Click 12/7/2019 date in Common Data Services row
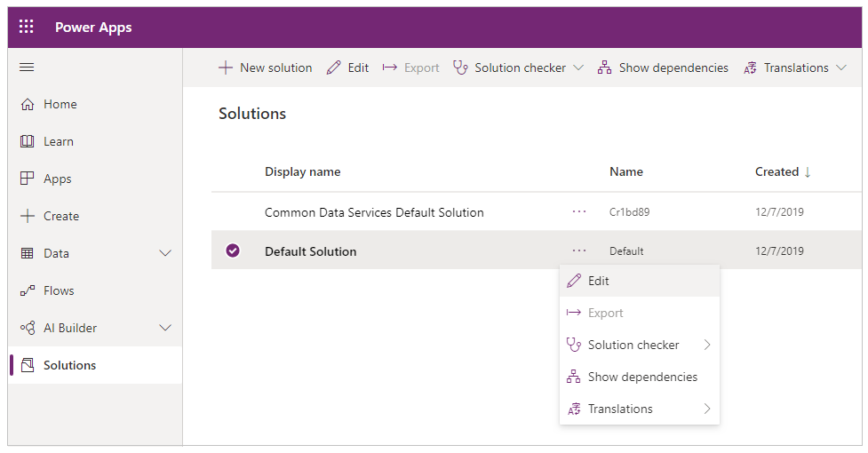The width and height of the screenshot is (868, 453). (779, 211)
